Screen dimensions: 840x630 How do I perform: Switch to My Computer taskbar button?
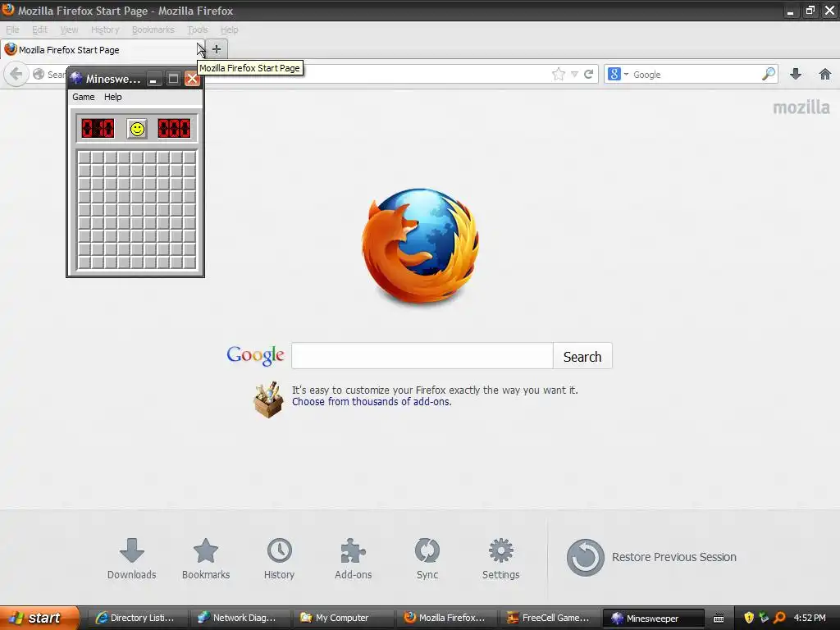pyautogui.click(x=343, y=618)
